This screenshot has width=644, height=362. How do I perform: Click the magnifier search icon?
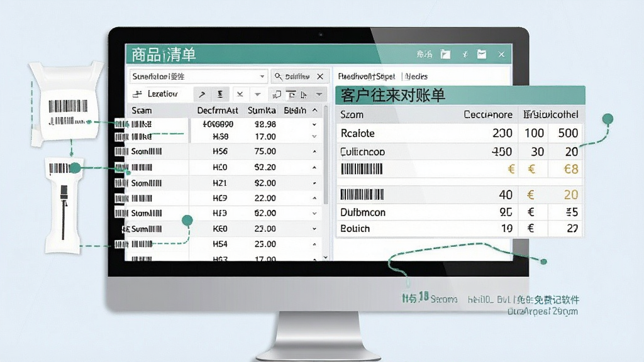(x=279, y=76)
